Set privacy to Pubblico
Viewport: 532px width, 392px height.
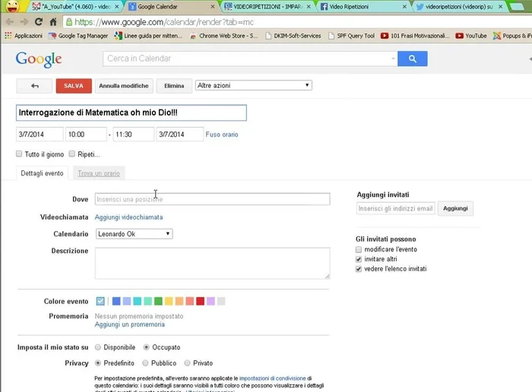tap(145, 363)
